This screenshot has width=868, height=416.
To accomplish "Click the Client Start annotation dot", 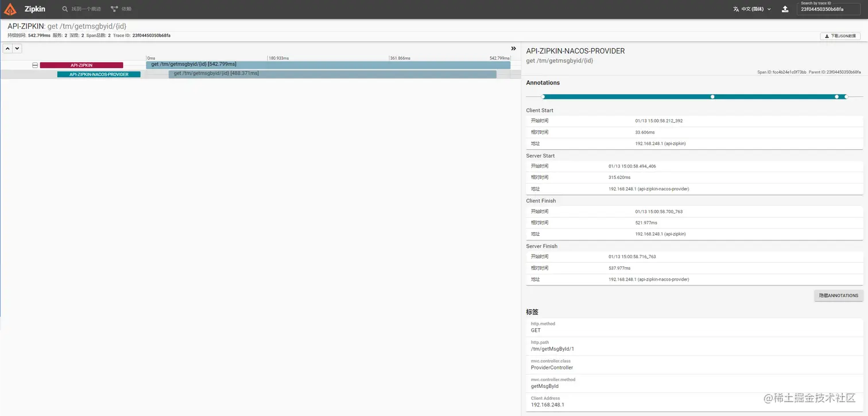I will pos(543,97).
